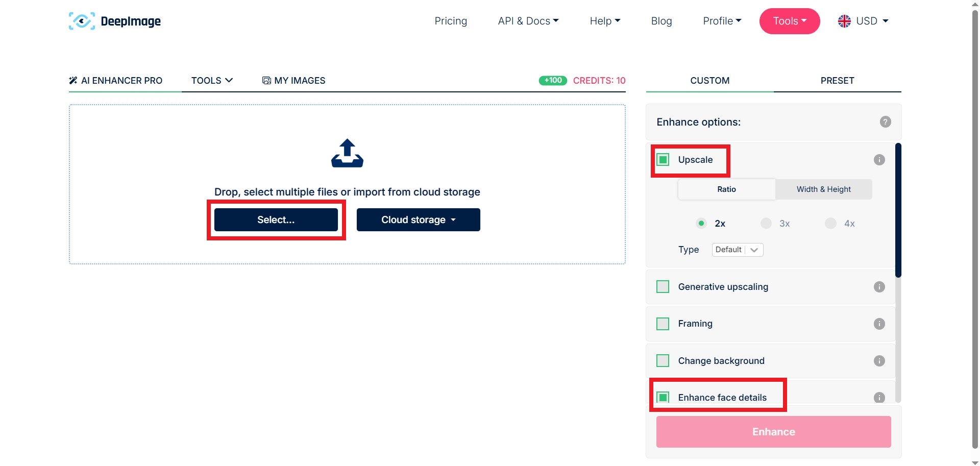Screen dimensions: 980x466
Task: Enable the Generative upscaling checkbox
Action: tap(663, 287)
